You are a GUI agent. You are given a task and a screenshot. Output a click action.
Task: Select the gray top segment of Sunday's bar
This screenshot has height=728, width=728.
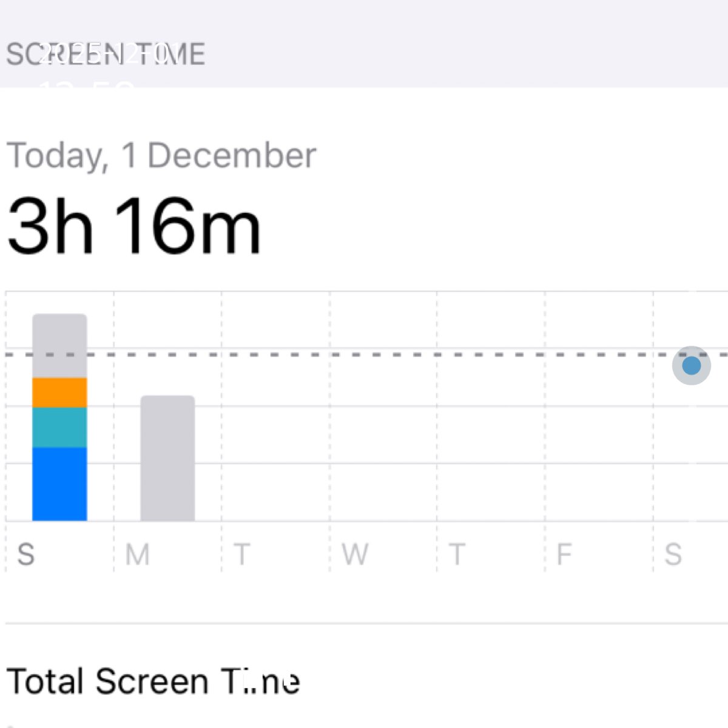(x=59, y=345)
